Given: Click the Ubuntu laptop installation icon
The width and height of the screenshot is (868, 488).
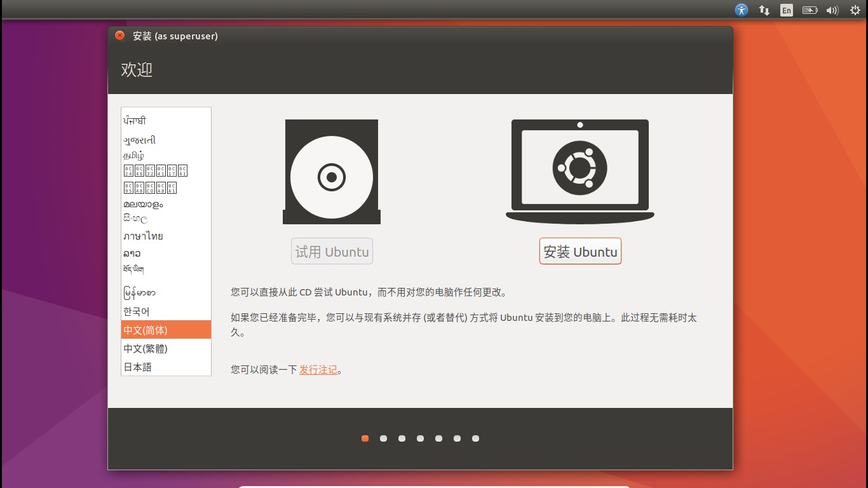Looking at the screenshot, I should [x=580, y=168].
